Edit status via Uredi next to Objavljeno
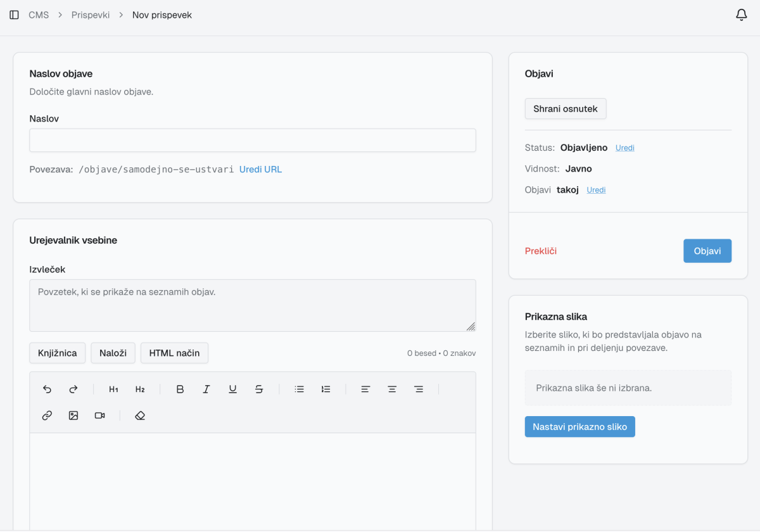This screenshot has width=760, height=532. [624, 148]
